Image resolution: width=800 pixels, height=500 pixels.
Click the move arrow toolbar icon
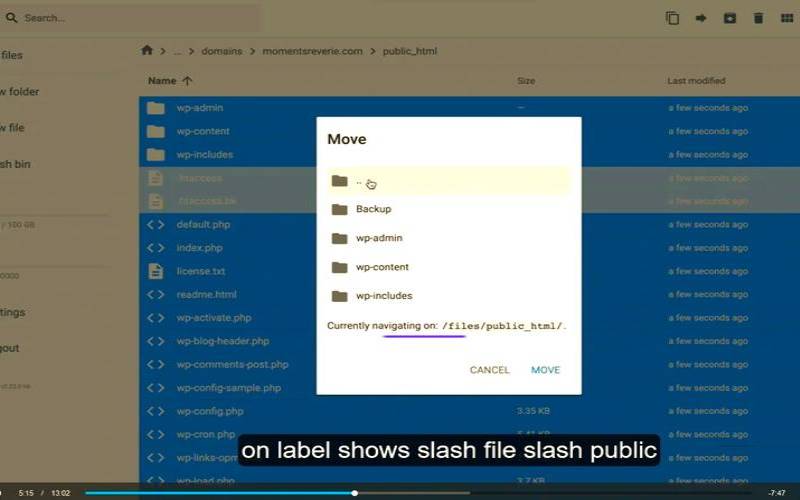pyautogui.click(x=701, y=18)
